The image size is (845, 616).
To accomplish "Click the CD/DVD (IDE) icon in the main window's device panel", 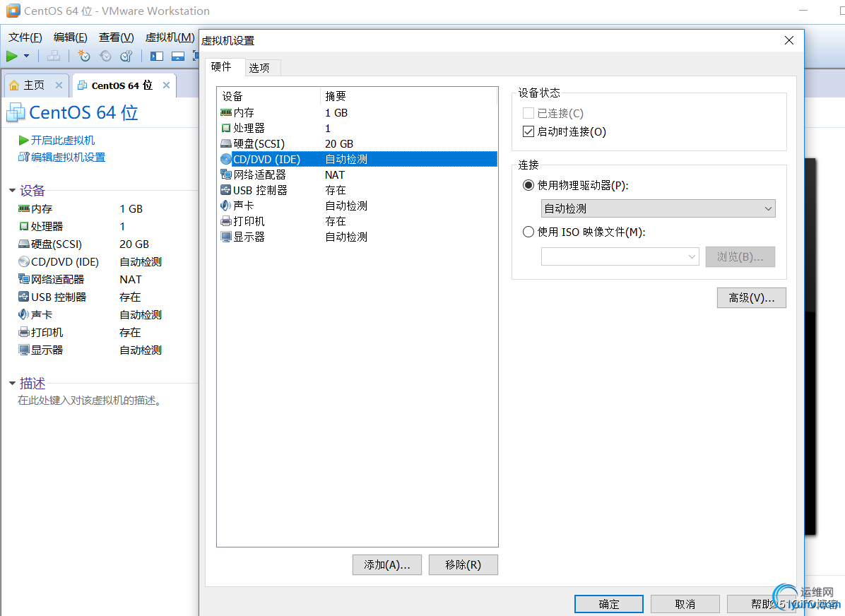I will [24, 262].
